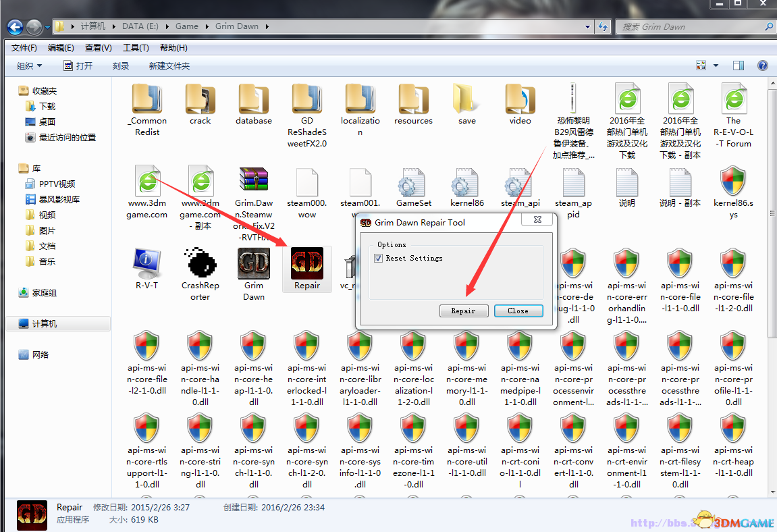Open the explorer help icon
This screenshot has width=777, height=532.
pyautogui.click(x=763, y=65)
